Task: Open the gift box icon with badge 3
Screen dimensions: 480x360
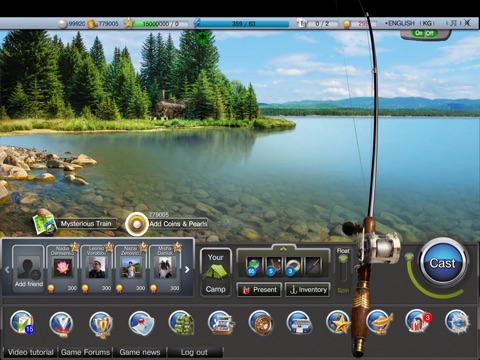Action: pos(418,321)
